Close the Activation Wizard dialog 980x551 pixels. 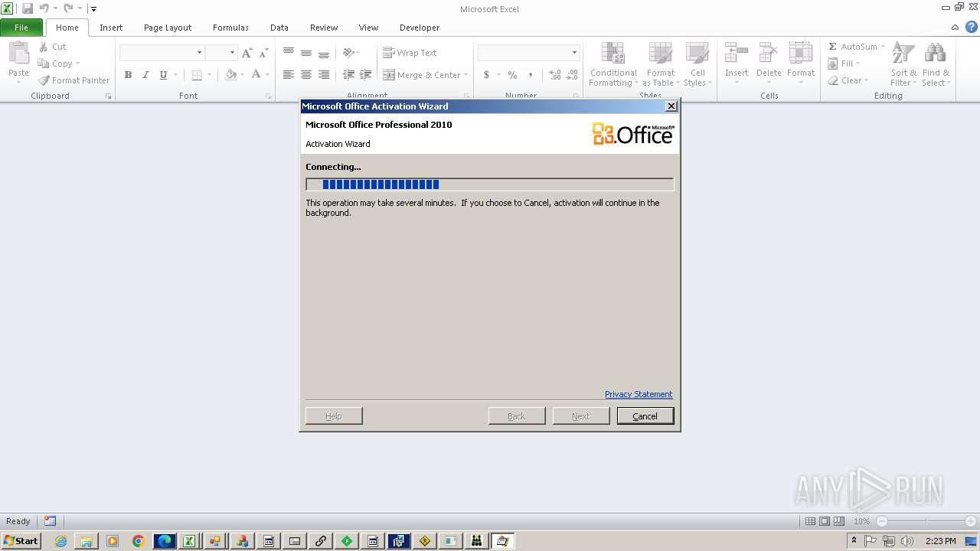[671, 106]
